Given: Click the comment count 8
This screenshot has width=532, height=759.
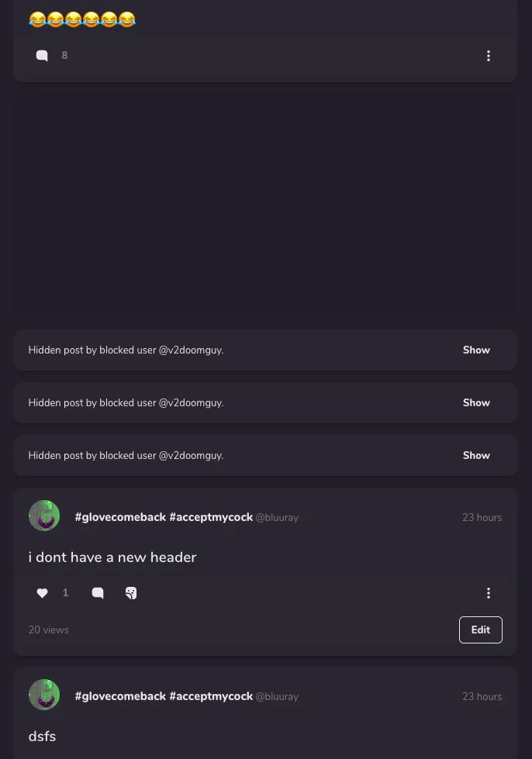Looking at the screenshot, I should click(64, 56).
